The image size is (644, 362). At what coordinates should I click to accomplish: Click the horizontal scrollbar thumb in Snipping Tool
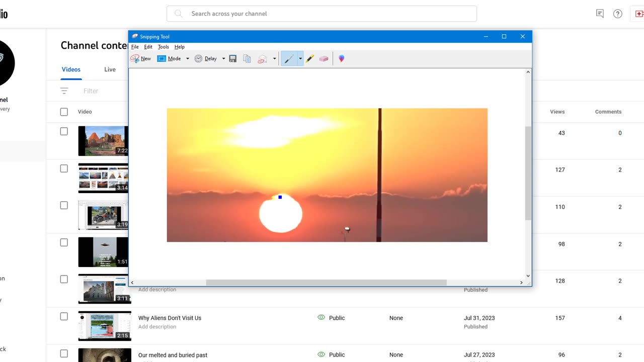[326, 283]
